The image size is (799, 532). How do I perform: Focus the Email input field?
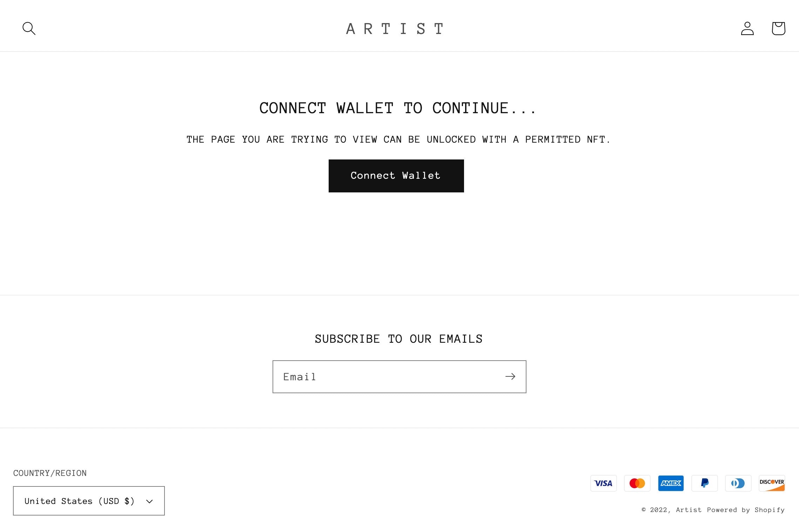click(386, 377)
